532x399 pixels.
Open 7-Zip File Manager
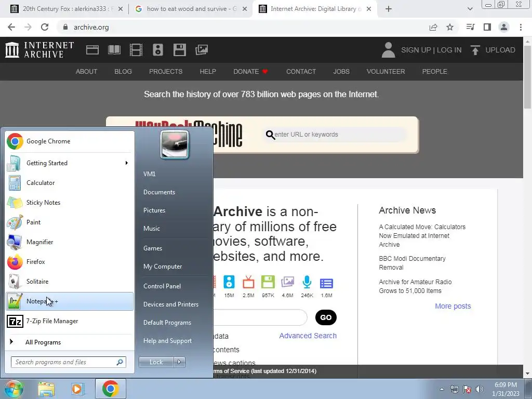point(70,321)
